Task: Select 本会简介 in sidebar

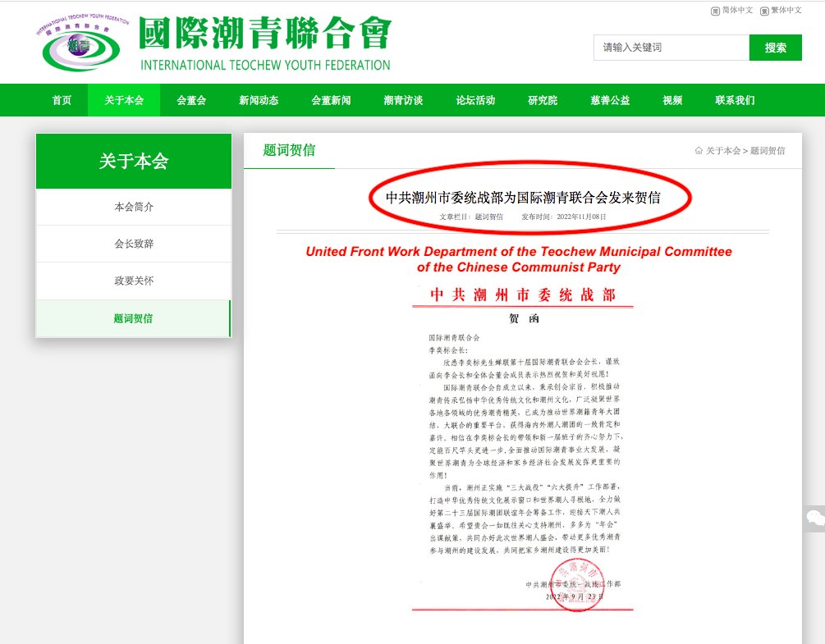Action: pyautogui.click(x=134, y=207)
